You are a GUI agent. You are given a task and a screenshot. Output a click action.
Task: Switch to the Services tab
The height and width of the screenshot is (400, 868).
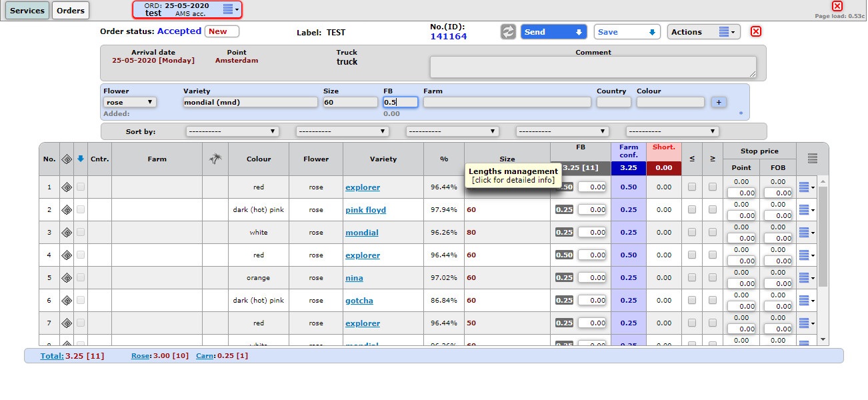tap(28, 11)
